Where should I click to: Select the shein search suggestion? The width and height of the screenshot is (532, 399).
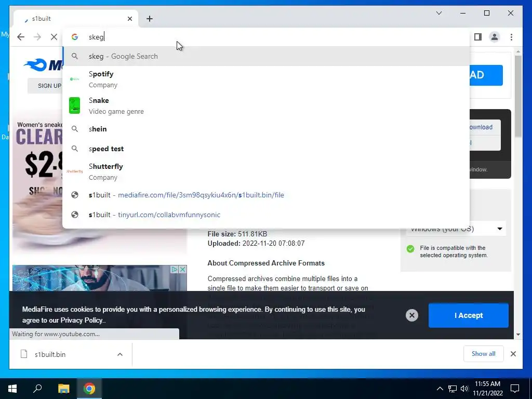coord(267,129)
